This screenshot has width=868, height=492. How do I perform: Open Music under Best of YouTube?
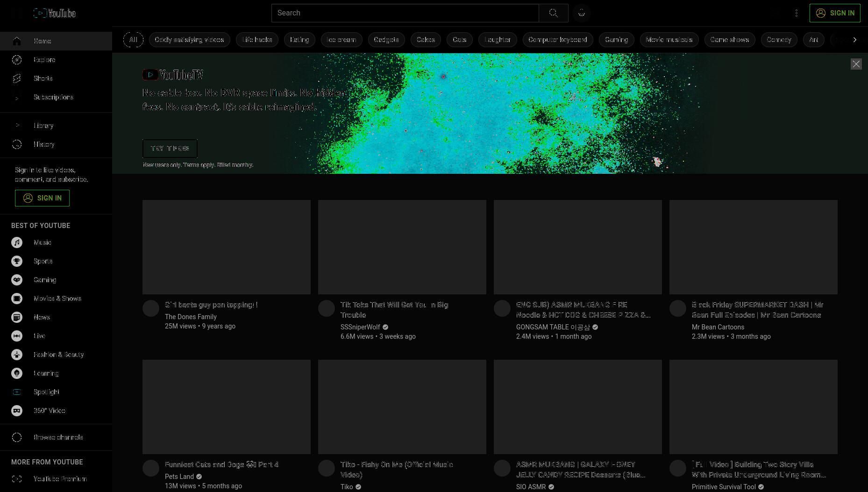coord(56,242)
